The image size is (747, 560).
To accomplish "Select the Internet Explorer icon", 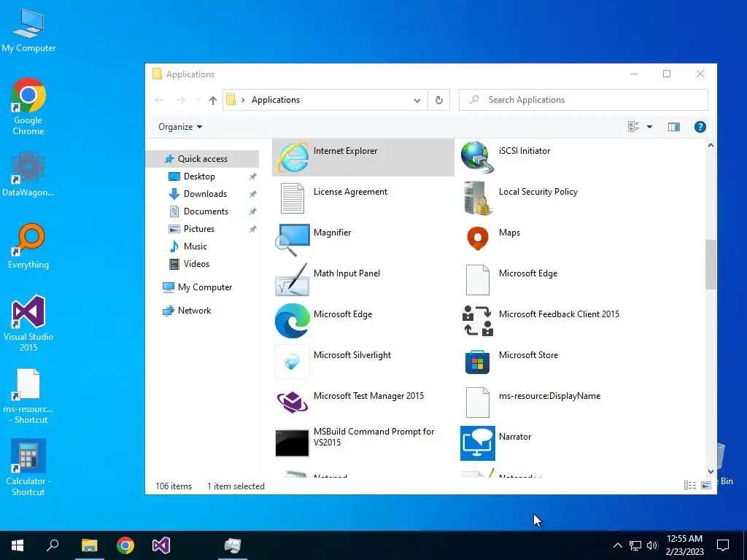I will pos(293,157).
